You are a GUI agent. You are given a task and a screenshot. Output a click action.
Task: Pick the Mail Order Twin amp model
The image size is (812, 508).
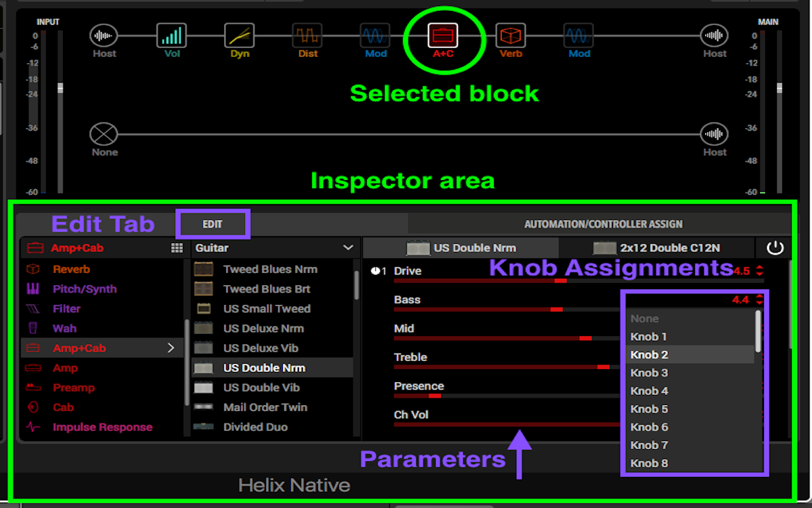coord(272,407)
